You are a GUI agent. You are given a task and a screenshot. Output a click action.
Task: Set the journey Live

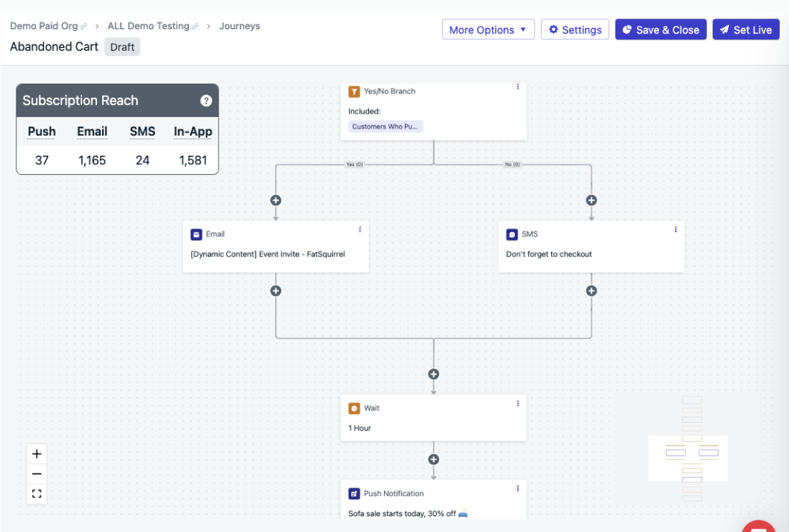745,30
